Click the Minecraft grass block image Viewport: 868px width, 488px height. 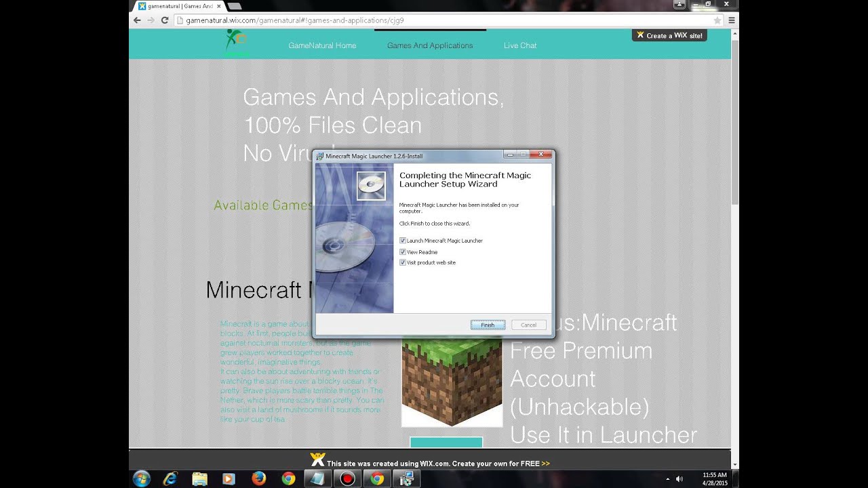click(x=452, y=382)
